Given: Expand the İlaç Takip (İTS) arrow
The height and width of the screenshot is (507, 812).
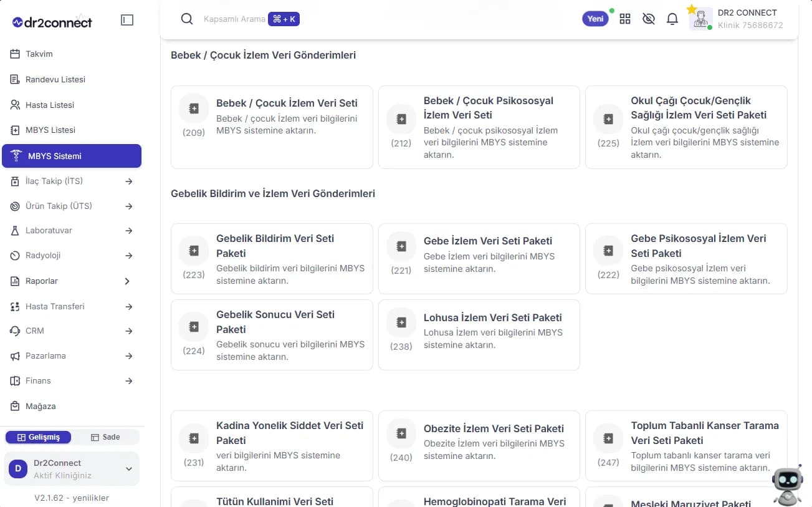Looking at the screenshot, I should (x=129, y=181).
